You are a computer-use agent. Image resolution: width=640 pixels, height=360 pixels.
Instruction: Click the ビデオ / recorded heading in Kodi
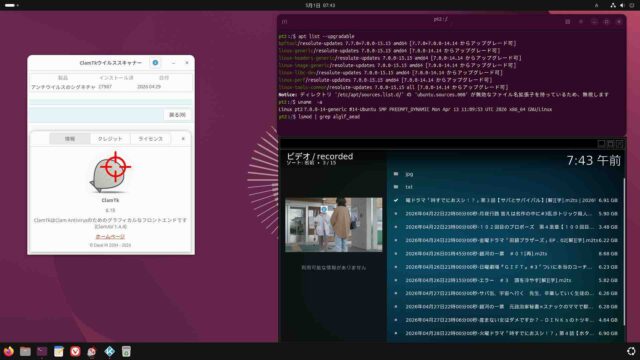tap(320, 156)
